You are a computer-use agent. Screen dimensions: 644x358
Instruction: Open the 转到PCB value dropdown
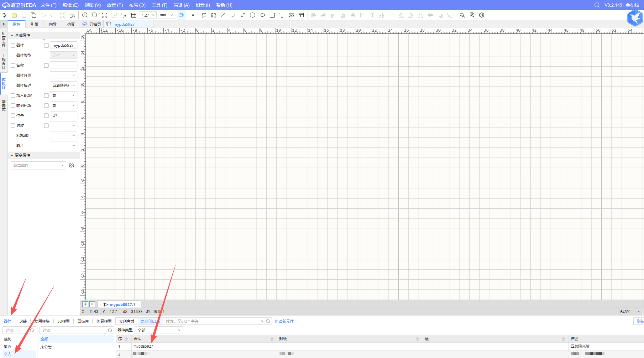[x=64, y=106]
